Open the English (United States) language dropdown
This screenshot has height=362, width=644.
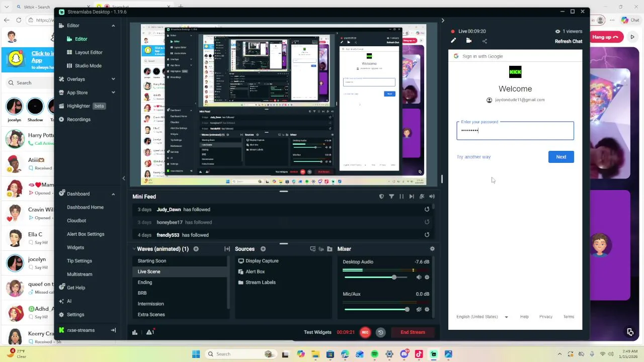pos(482,317)
